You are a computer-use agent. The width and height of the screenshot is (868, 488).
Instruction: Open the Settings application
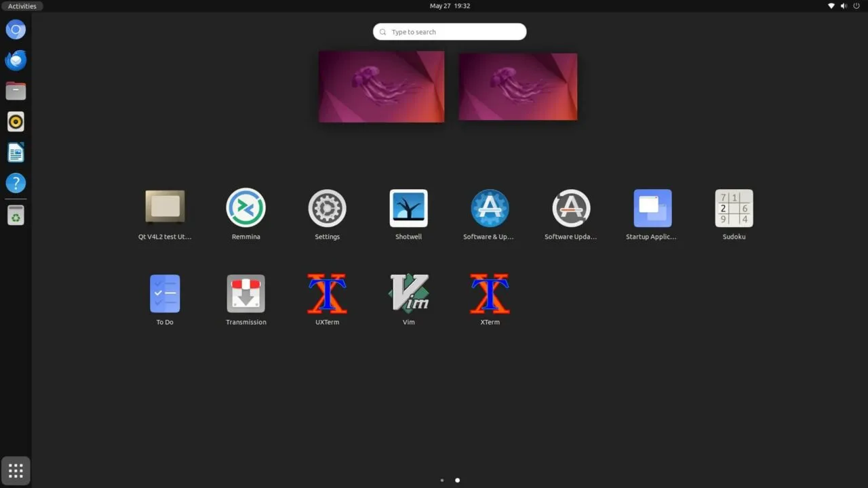(327, 208)
